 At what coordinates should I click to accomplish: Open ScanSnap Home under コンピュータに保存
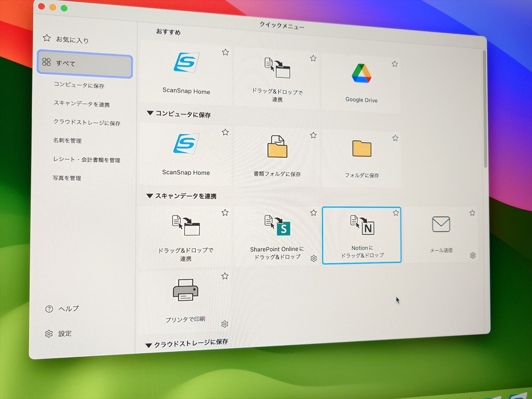[186, 154]
